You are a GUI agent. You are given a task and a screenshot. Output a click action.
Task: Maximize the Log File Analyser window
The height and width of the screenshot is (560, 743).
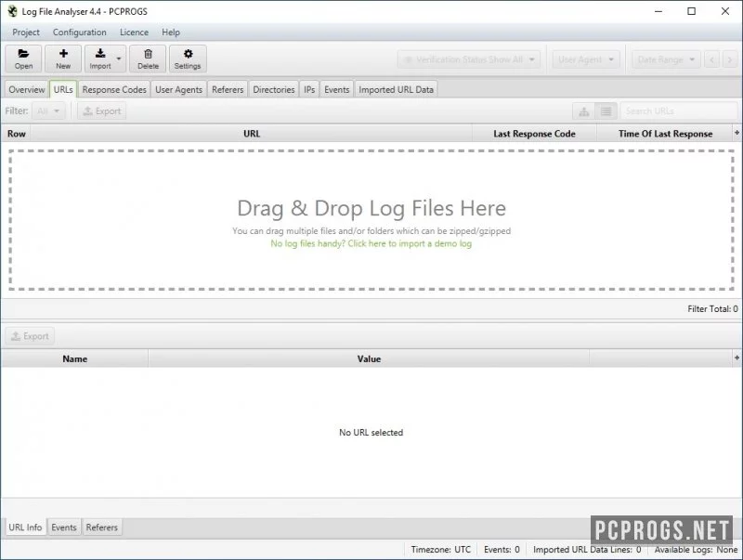click(691, 11)
